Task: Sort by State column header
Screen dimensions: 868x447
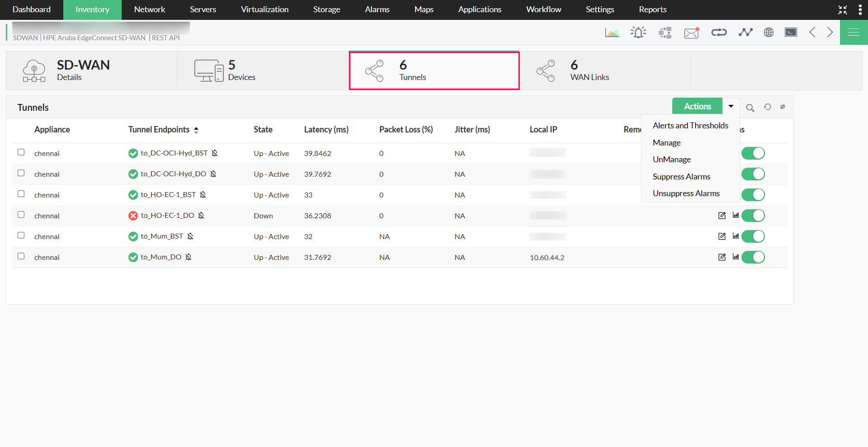Action: click(x=263, y=130)
